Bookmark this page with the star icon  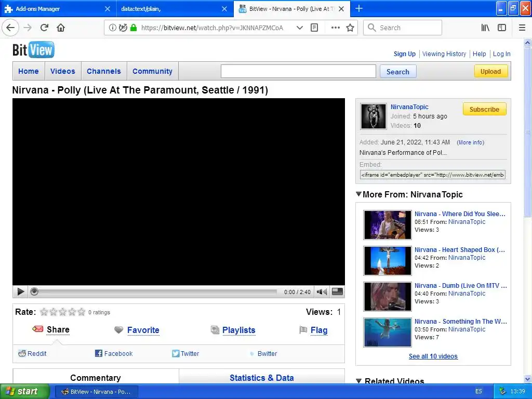point(350,28)
